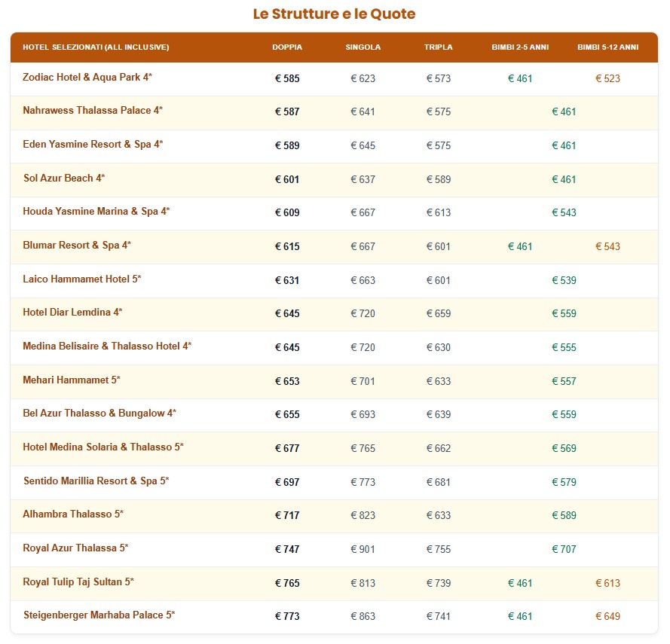Click the Le Strutture e le Quote heading

[334, 14]
